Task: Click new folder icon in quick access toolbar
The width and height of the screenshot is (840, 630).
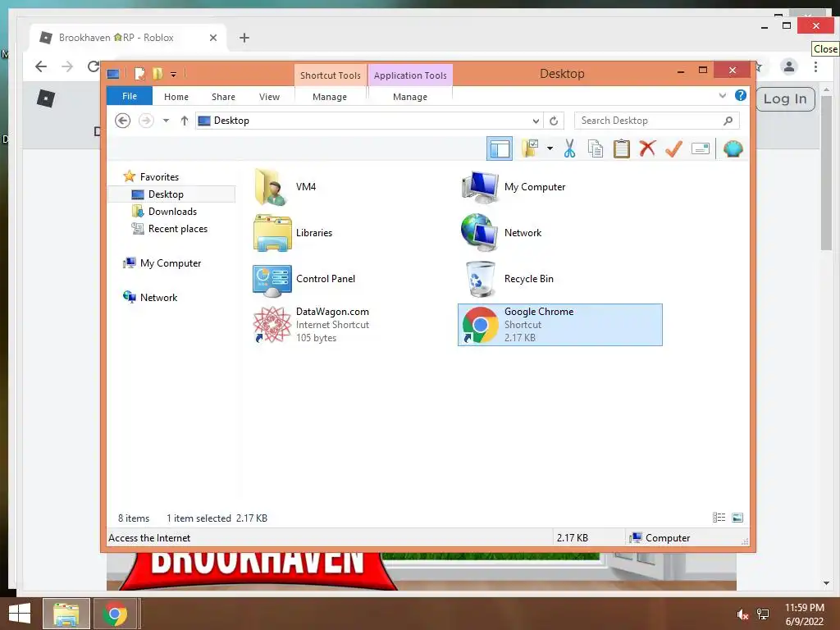Action: (157, 74)
